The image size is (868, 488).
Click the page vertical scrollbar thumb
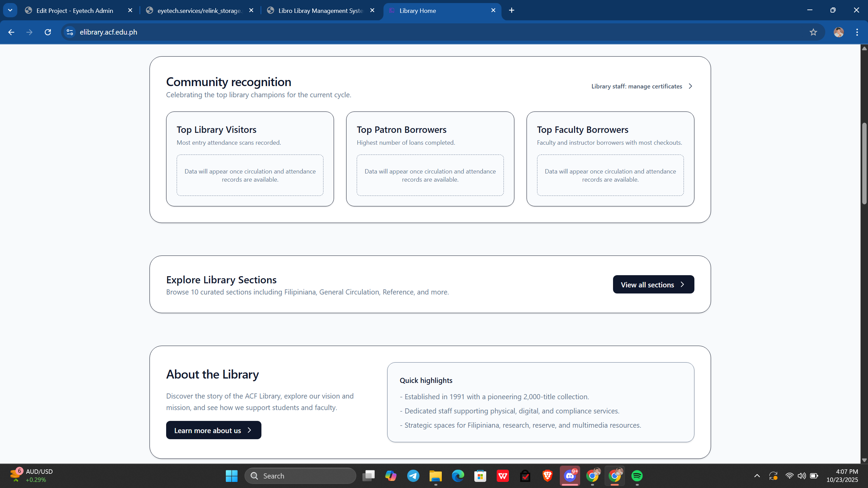click(864, 163)
